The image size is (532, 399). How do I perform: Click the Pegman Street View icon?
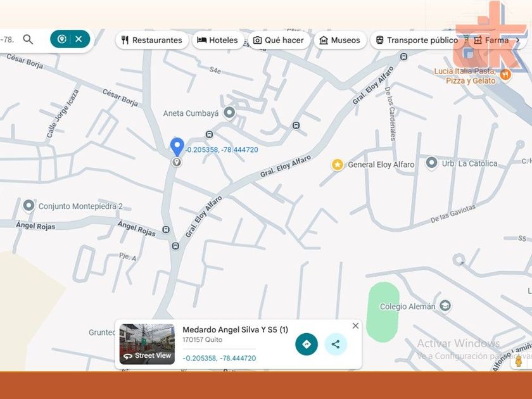click(518, 362)
